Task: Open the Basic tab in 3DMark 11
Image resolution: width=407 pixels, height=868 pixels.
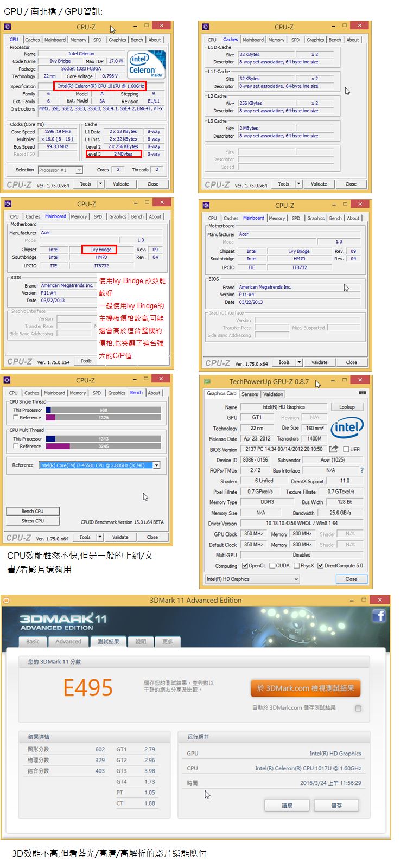Action: [33, 642]
